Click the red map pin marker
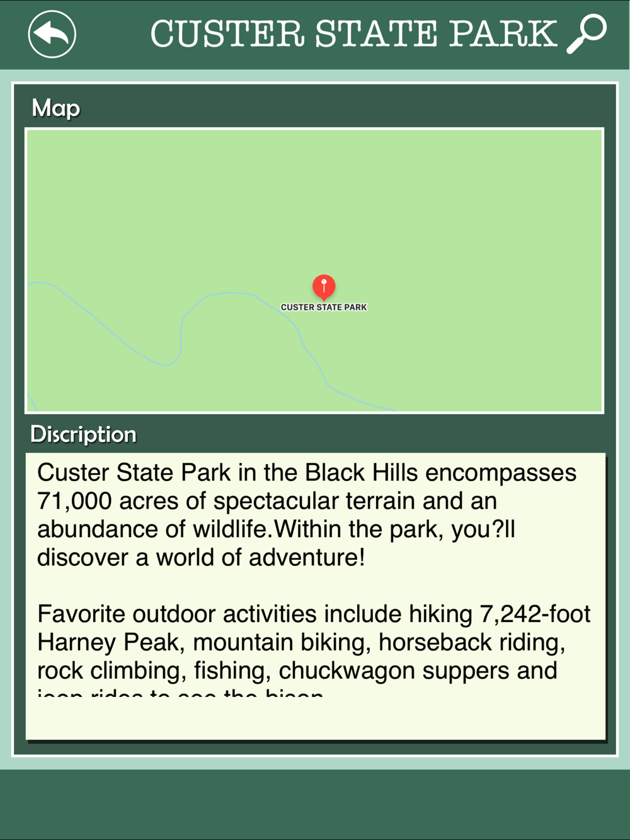The height and width of the screenshot is (840, 630). [x=324, y=287]
